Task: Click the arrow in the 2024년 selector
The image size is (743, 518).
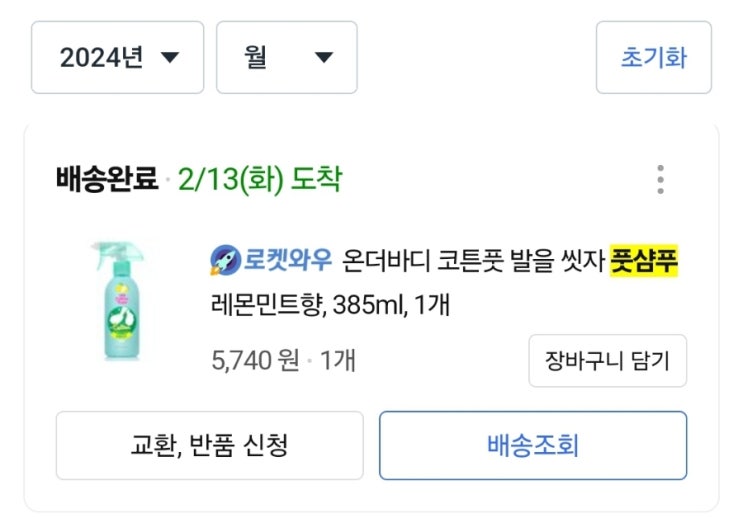Action: pyautogui.click(x=170, y=58)
